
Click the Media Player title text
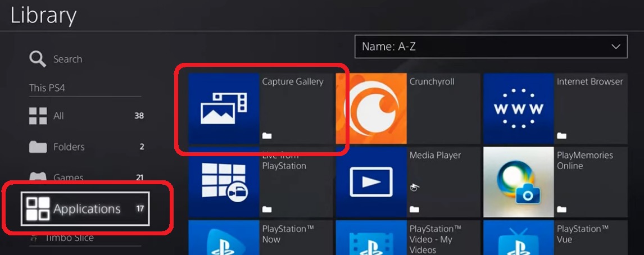tap(436, 155)
